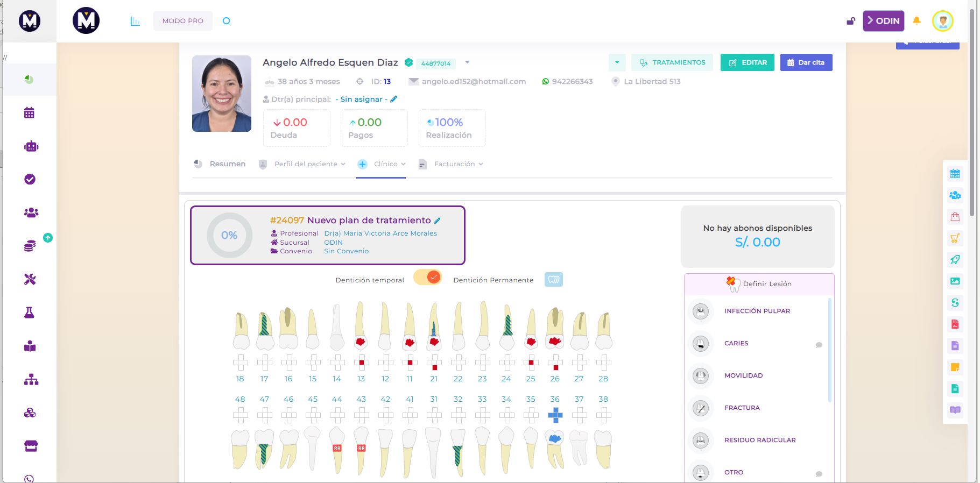
Task: Click the patient profile photo
Action: pos(222,94)
